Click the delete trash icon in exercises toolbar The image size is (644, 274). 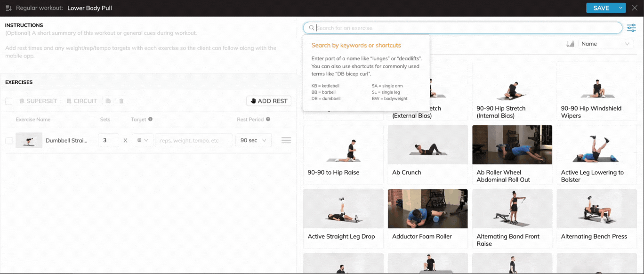(x=121, y=101)
